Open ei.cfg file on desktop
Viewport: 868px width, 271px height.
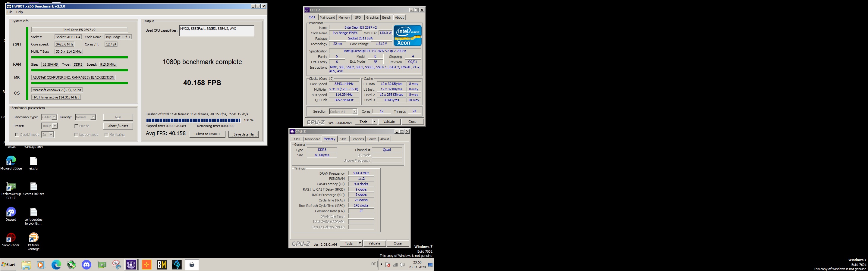[33, 163]
